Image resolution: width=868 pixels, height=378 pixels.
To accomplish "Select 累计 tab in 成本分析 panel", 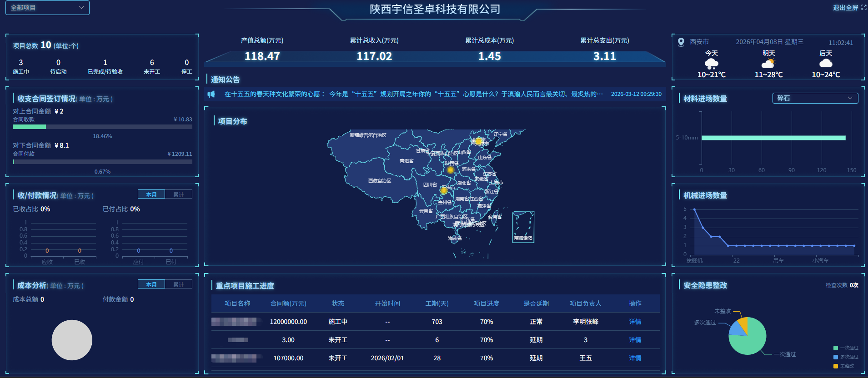I will coord(179,284).
